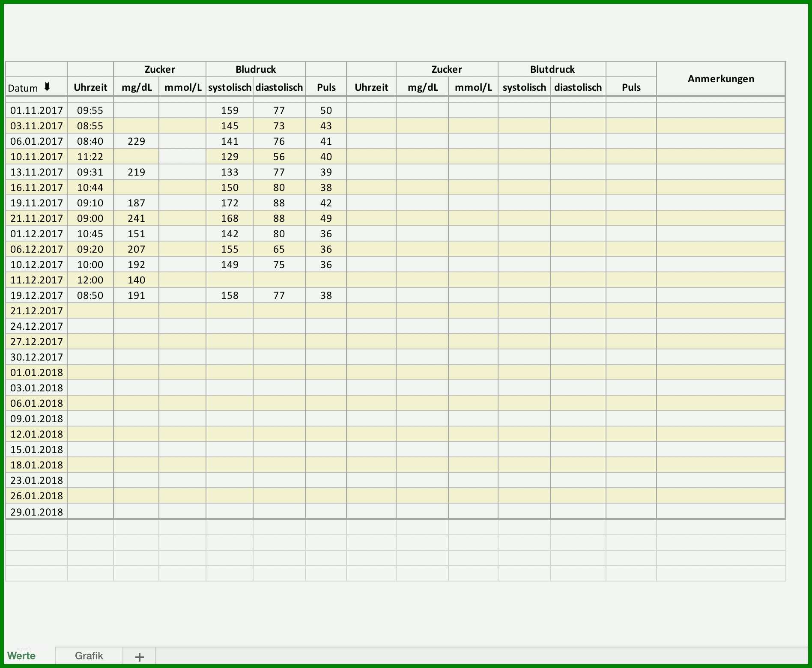Select date cell 06.12.2017
812x668 pixels.
(x=36, y=249)
